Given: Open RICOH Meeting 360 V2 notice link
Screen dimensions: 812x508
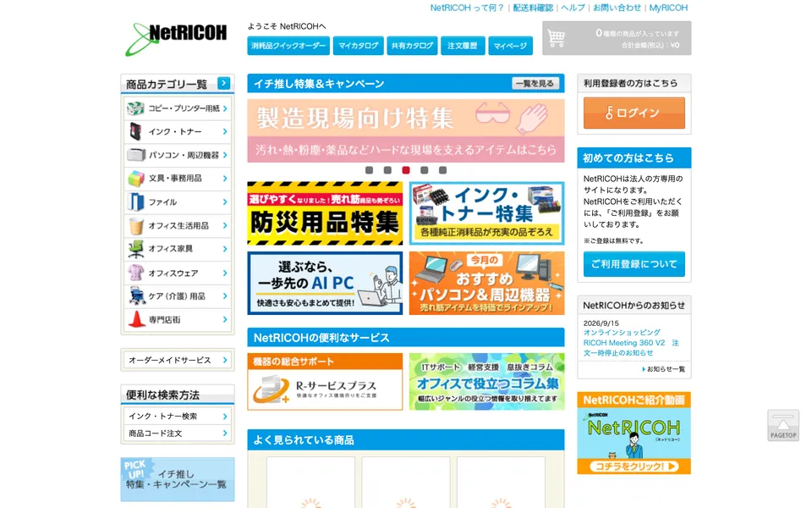Looking at the screenshot, I should click(631, 343).
